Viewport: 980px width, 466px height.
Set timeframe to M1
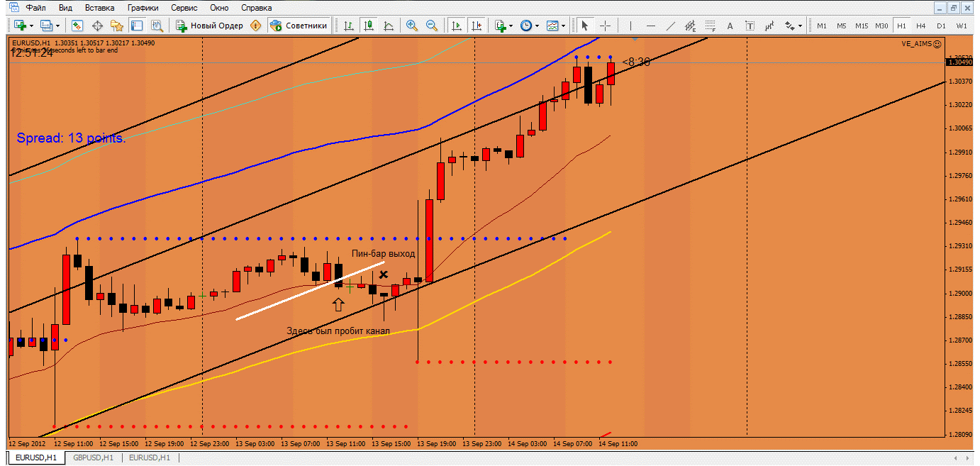pos(822,26)
